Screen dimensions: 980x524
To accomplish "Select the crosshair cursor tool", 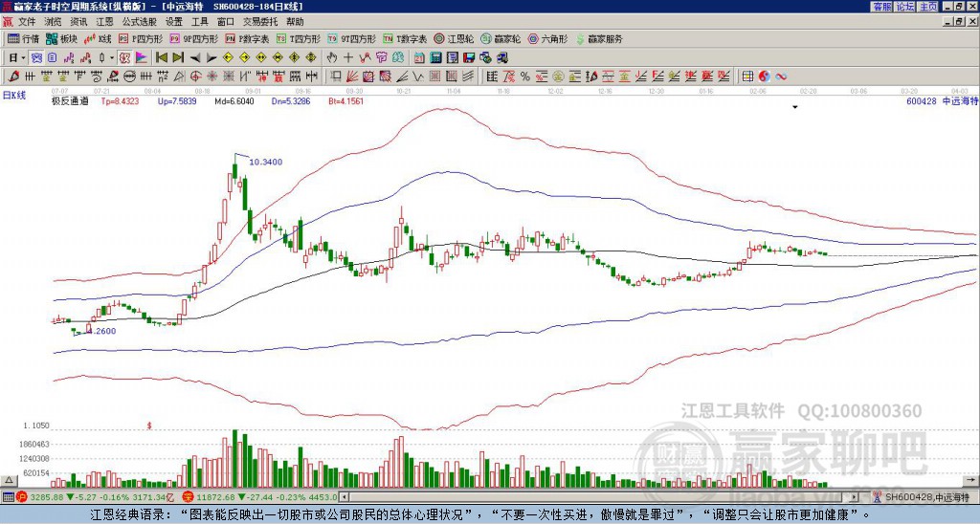I will [348, 57].
